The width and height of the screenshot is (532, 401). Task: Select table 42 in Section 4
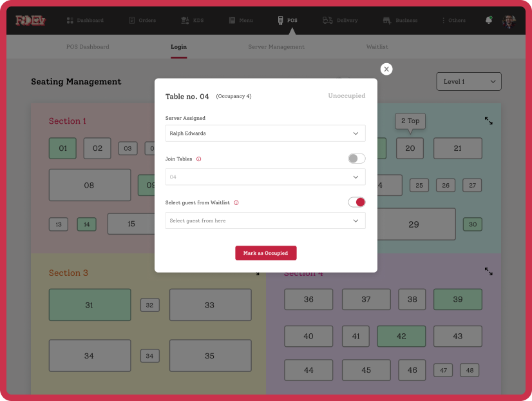tap(401, 336)
